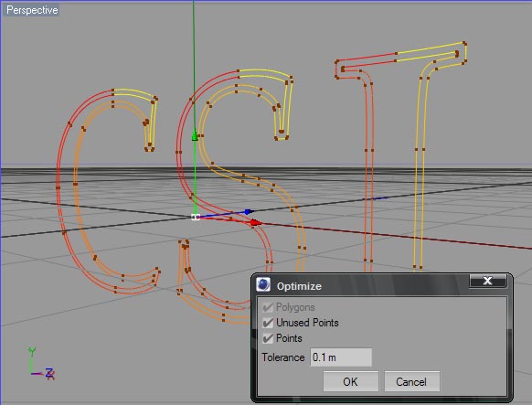
Task: Select the blue Z-axis handle arrow
Action: [249, 212]
